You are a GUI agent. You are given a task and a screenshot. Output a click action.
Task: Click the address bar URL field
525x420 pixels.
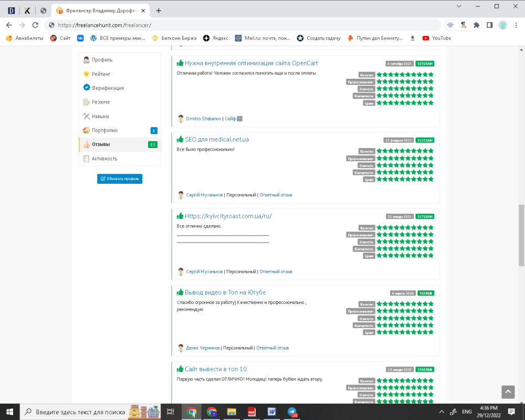click(x=241, y=25)
